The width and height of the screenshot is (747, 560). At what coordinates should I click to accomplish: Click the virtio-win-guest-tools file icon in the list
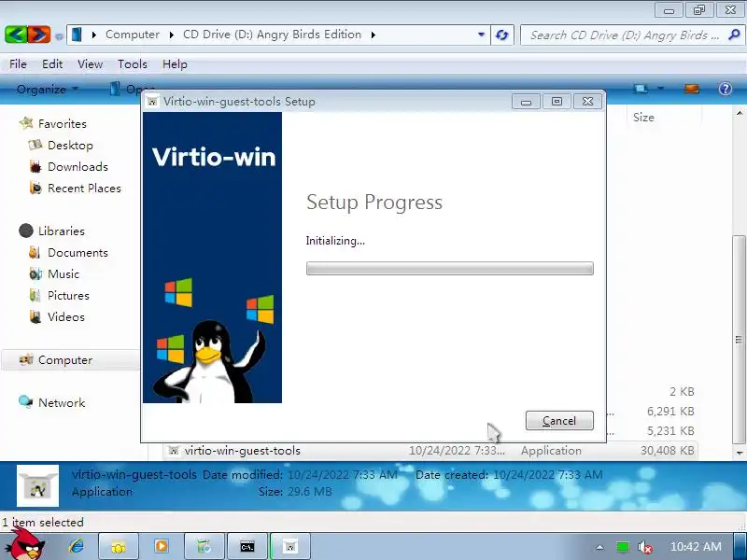174,451
